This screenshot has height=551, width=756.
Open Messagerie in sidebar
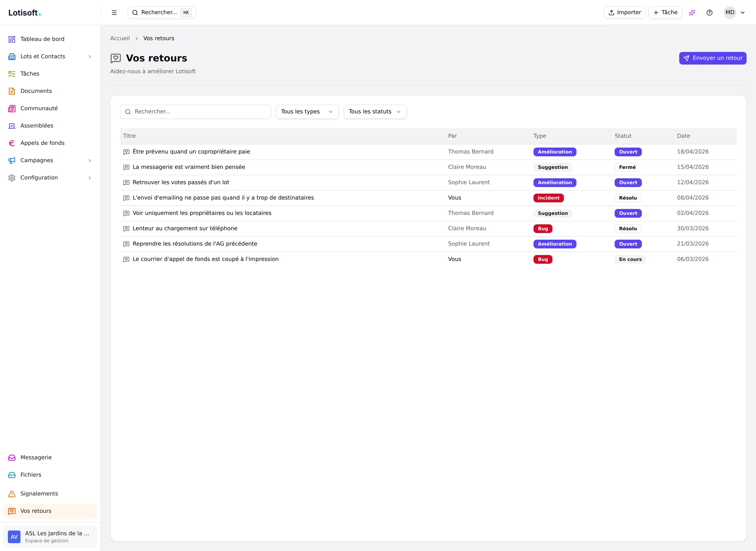(x=50, y=458)
